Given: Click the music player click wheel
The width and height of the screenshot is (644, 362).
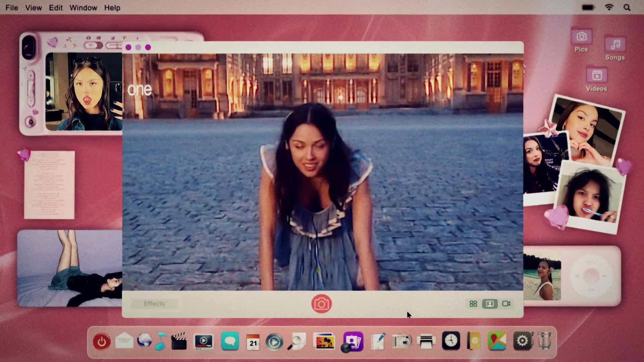Looking at the screenshot, I should pos(591,276).
